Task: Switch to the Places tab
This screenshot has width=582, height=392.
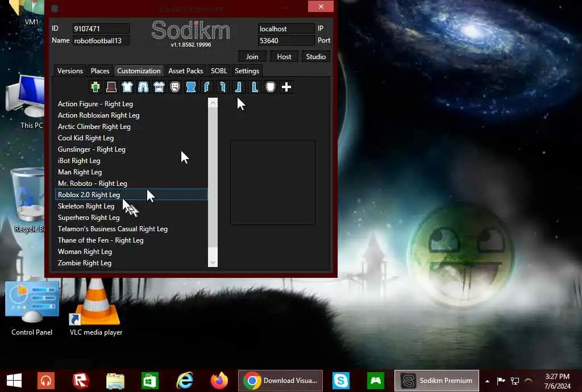Action: coord(100,71)
